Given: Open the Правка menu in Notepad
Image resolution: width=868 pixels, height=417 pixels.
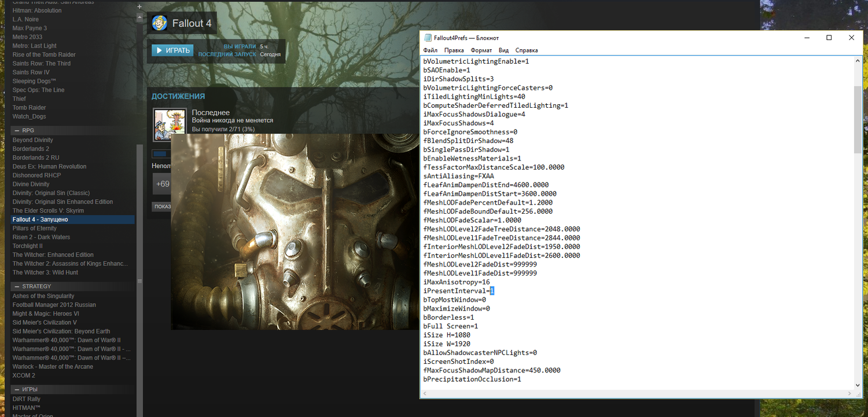Looking at the screenshot, I should [x=454, y=50].
